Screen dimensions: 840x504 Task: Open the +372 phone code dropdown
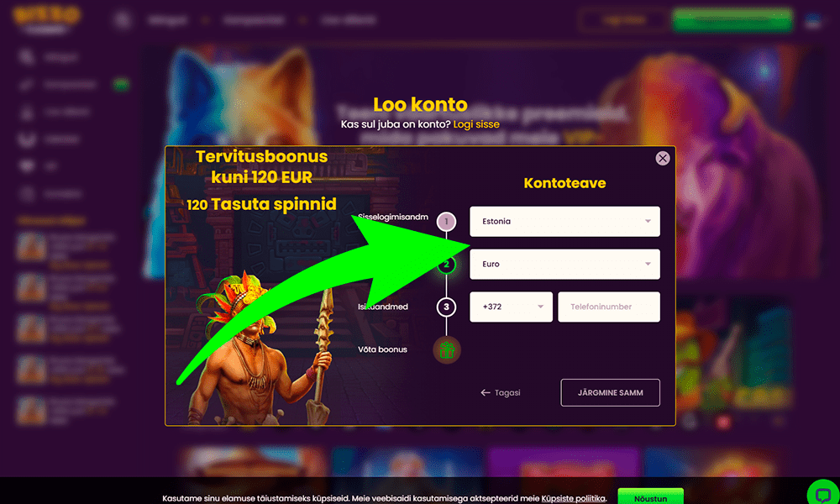pyautogui.click(x=511, y=307)
